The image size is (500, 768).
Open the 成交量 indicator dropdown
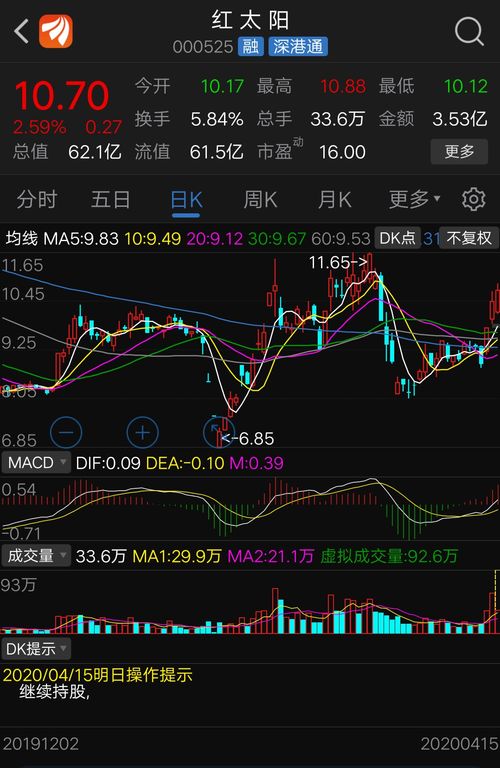[x=36, y=556]
